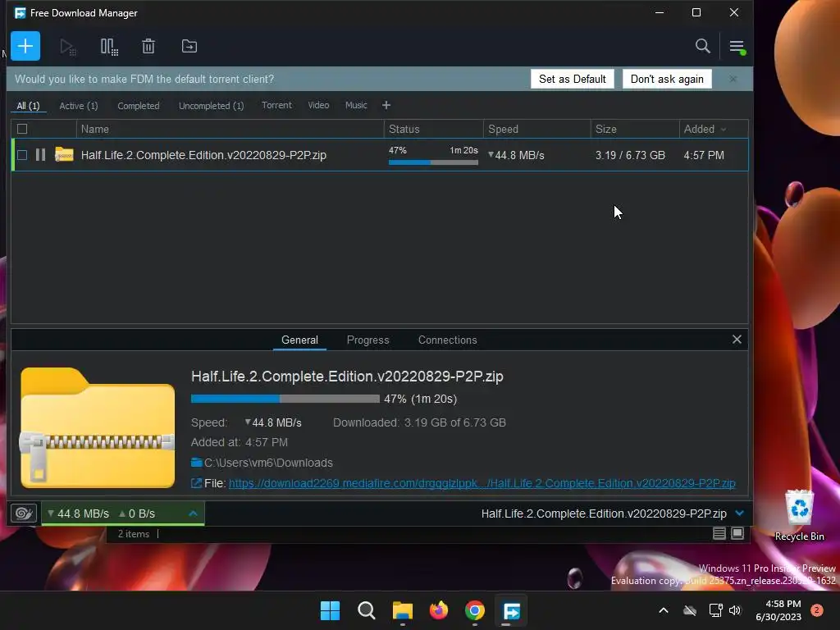Open the Completed filter tab
The width and height of the screenshot is (840, 630).
[x=138, y=106]
